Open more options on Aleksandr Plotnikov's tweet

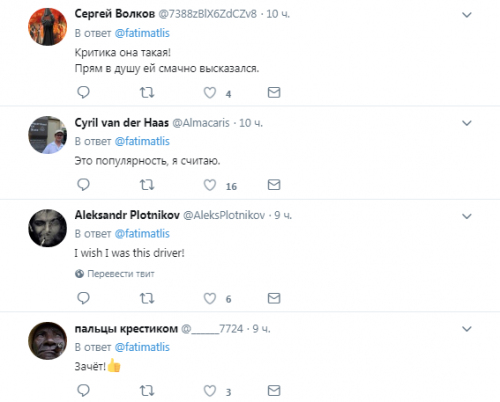(467, 216)
